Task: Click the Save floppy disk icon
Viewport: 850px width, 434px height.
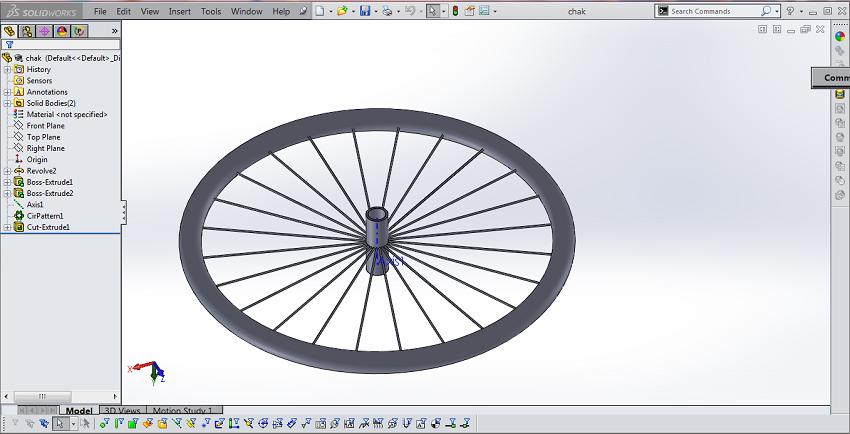Action: pyautogui.click(x=365, y=11)
